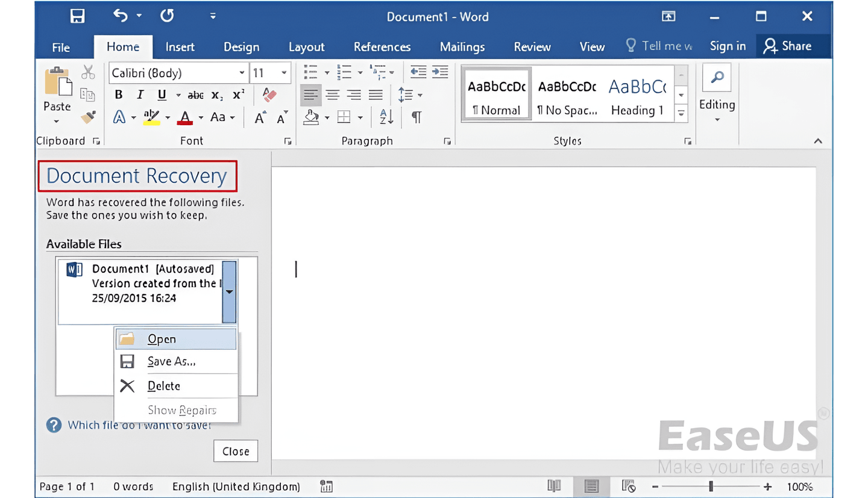Expand the recovered Document1 file dropdown arrow
This screenshot has height=498, width=868.
coord(229,291)
